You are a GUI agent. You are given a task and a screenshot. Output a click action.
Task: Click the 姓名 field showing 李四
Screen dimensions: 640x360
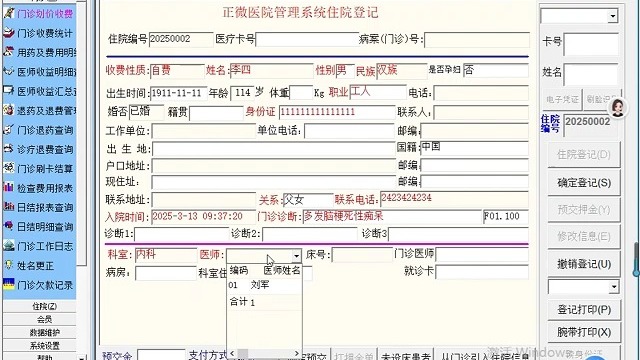[271, 71]
